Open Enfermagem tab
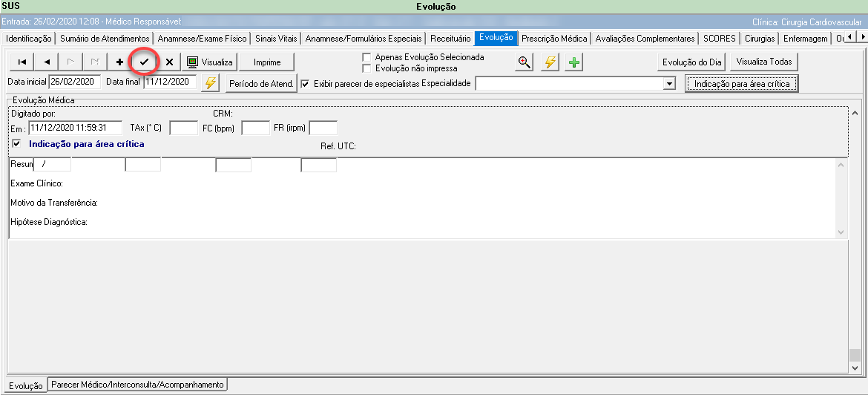 tap(806, 39)
